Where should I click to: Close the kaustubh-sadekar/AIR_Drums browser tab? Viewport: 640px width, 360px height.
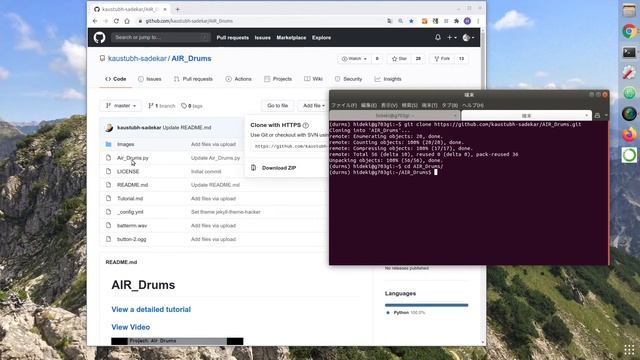pos(165,9)
